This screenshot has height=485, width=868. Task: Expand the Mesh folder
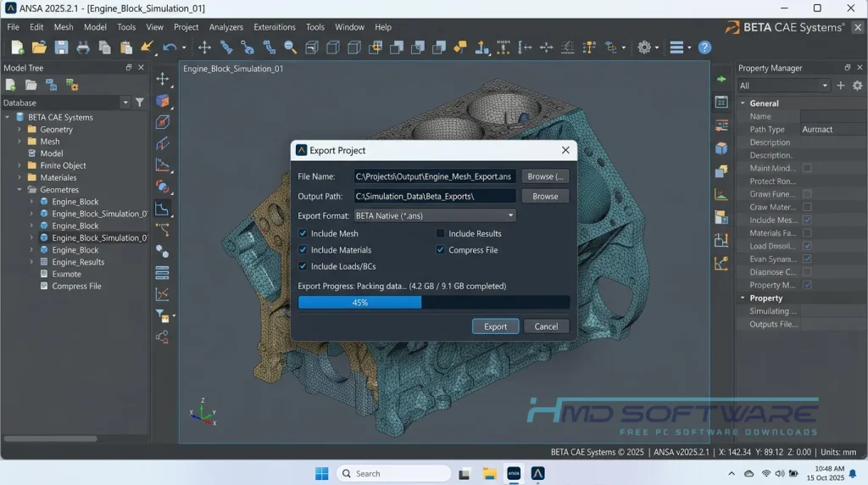(19, 142)
